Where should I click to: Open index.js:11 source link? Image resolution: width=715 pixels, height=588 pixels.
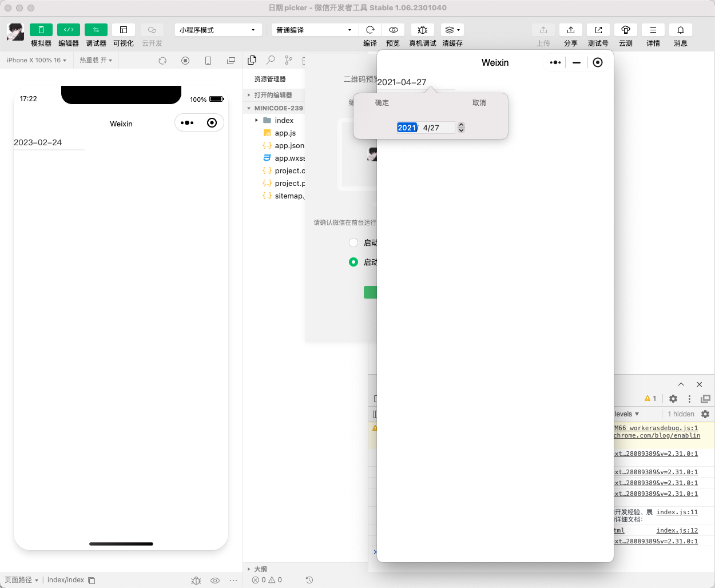tap(677, 512)
